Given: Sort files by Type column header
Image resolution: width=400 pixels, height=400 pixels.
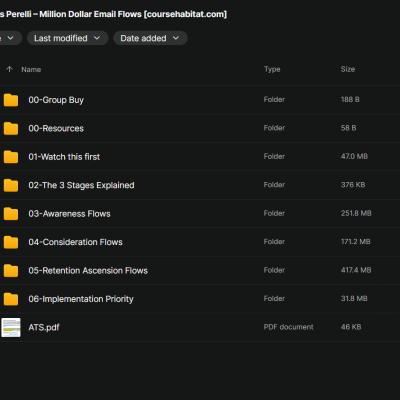Looking at the screenshot, I should point(272,69).
